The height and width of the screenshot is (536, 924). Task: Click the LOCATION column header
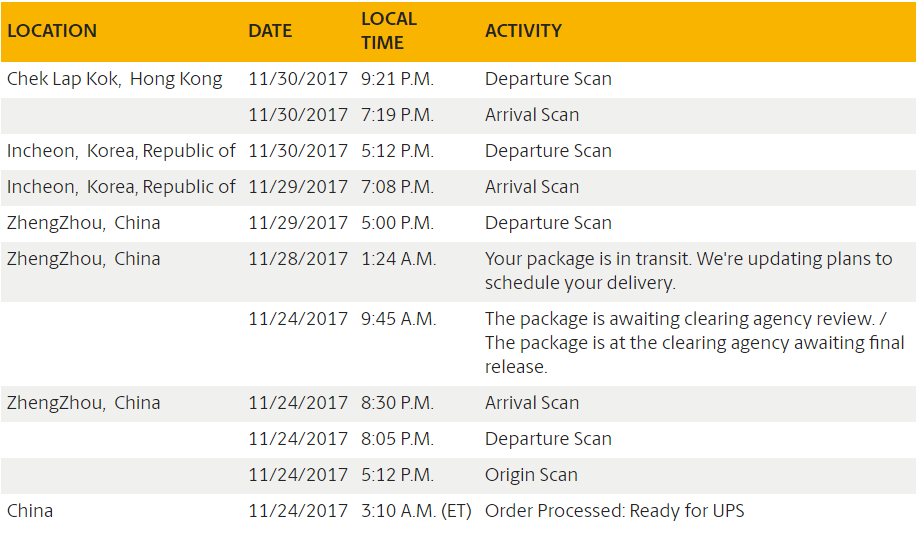[52, 31]
